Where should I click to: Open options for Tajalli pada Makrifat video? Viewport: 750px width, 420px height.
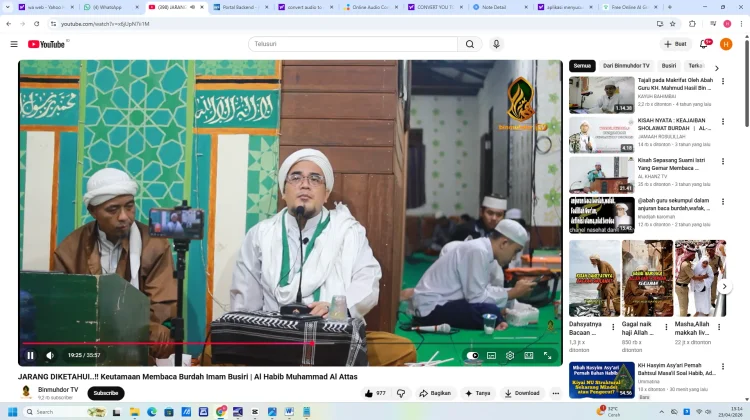coord(723,81)
